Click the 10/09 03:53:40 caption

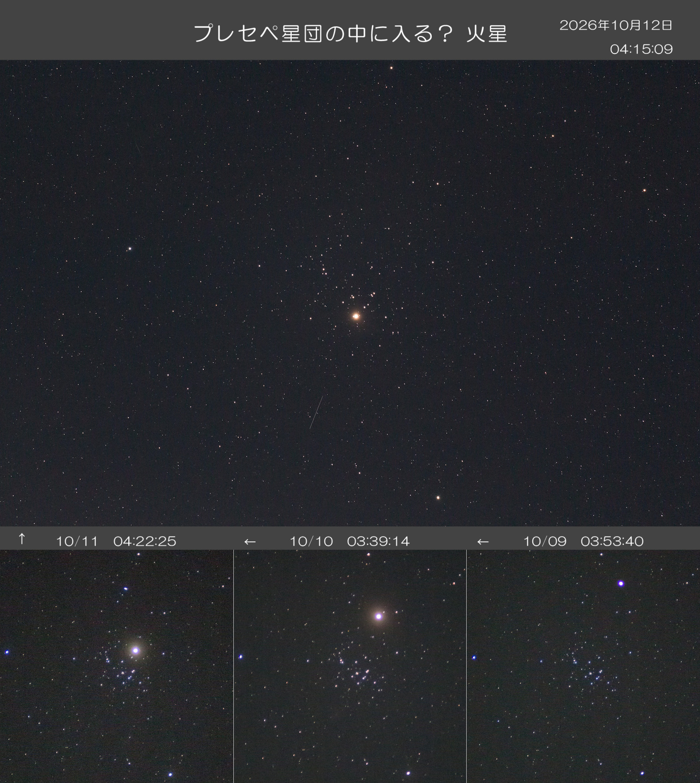tap(583, 541)
